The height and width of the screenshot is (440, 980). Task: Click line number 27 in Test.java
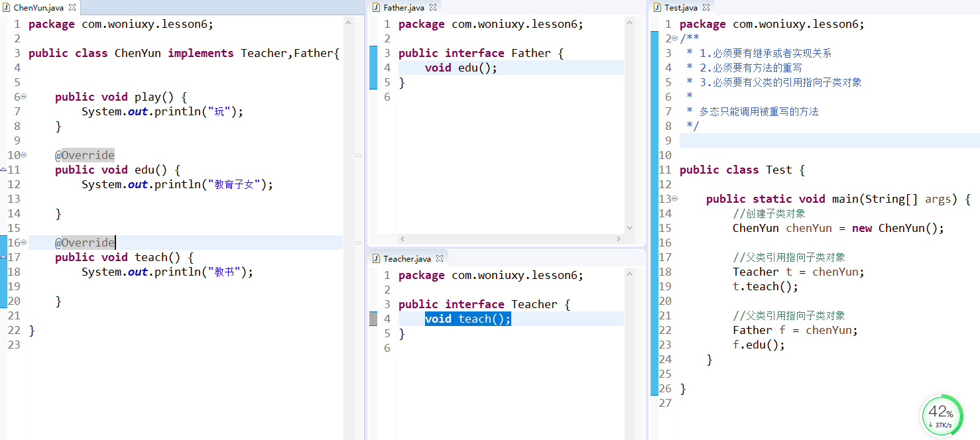665,403
